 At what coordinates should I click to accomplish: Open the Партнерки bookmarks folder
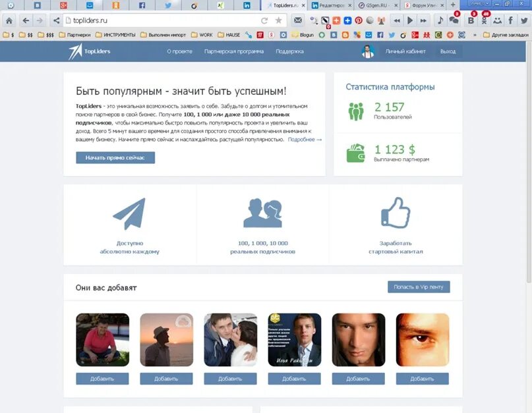click(x=74, y=35)
